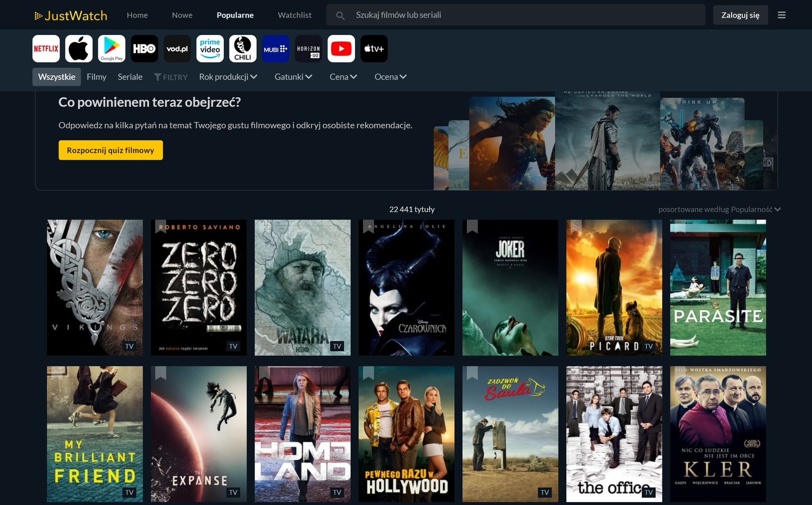Select the Seriale tab
This screenshot has width=812, height=505.
click(130, 77)
